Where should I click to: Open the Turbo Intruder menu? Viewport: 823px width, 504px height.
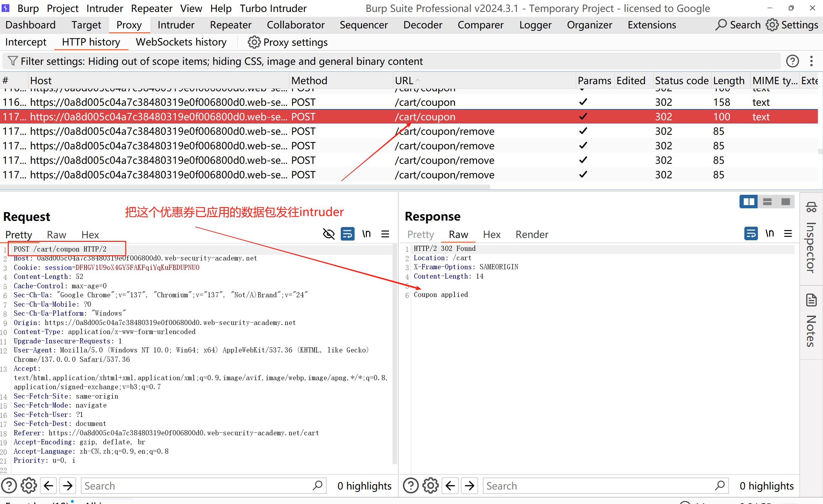(x=273, y=8)
